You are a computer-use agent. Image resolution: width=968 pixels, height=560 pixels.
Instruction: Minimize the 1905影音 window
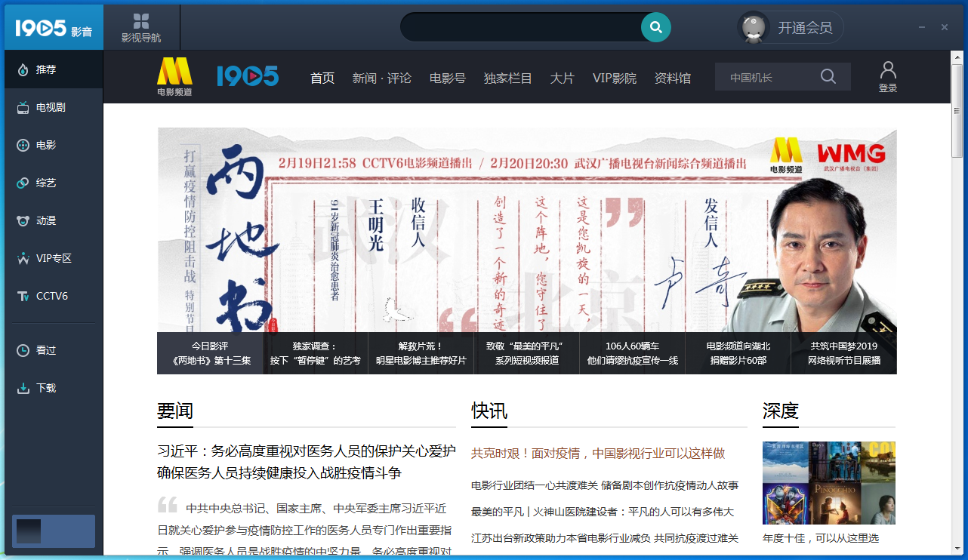tap(922, 27)
